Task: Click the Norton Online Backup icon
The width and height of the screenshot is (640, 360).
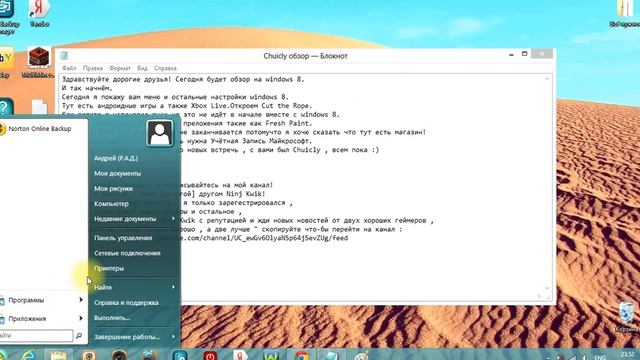Action: click(x=2, y=129)
